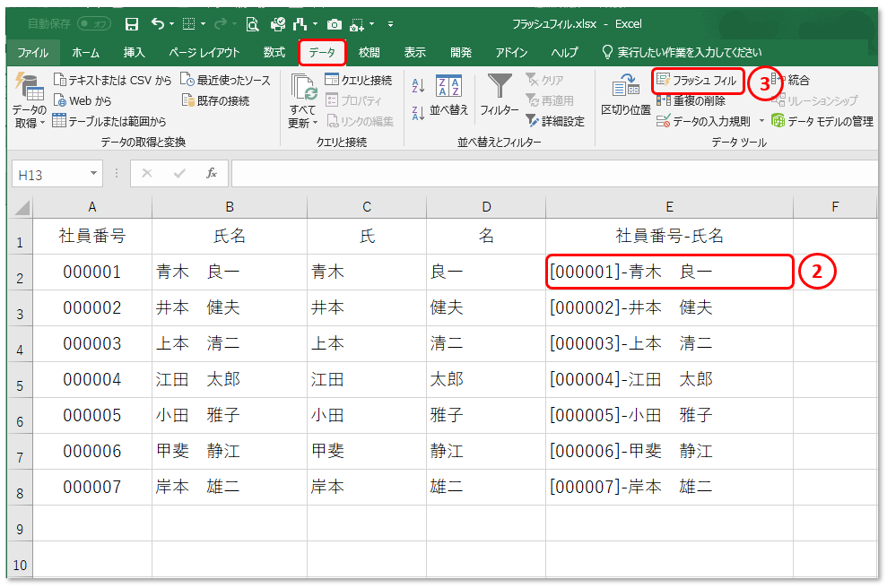Viewport: 887px width, 588px height.
Task: Select all cells with the corner triangle
Action: pyautogui.click(x=21, y=207)
